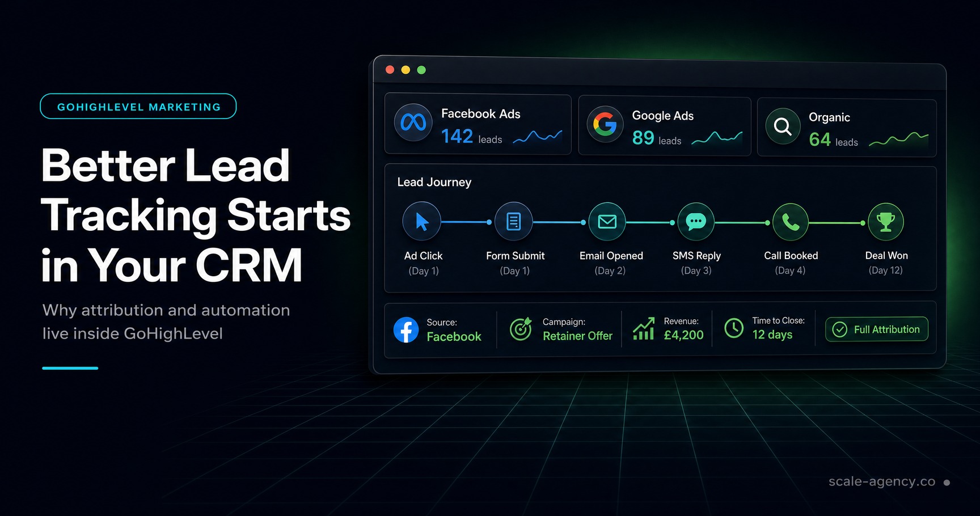Click the "SMS Reply" step label
This screenshot has height=516, width=980.
[696, 256]
